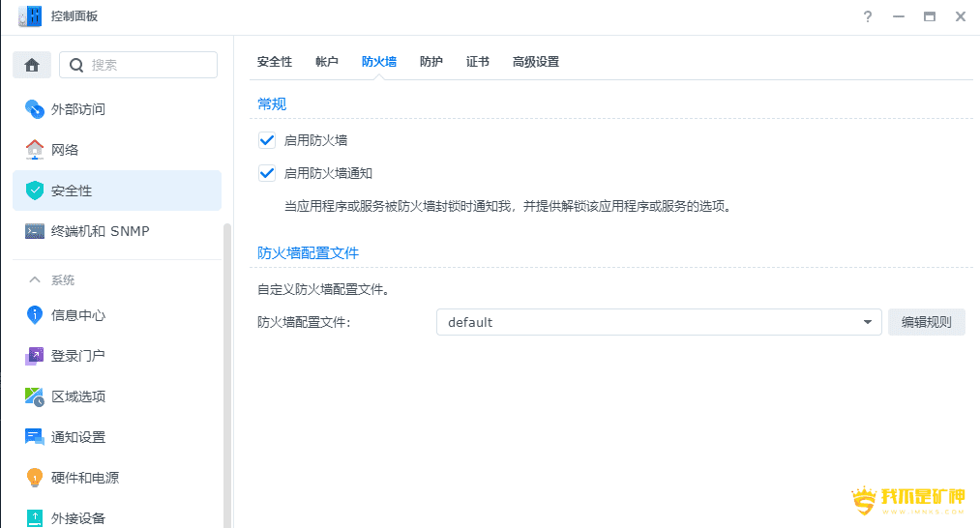Click the 常规 section heading
Viewport: 980px width, 528px height.
pos(272,103)
